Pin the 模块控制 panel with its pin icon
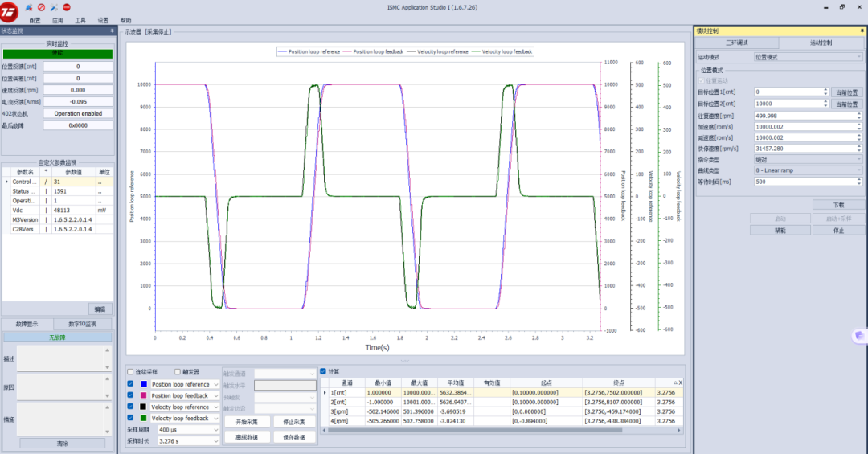This screenshot has height=454, width=868. click(x=862, y=31)
